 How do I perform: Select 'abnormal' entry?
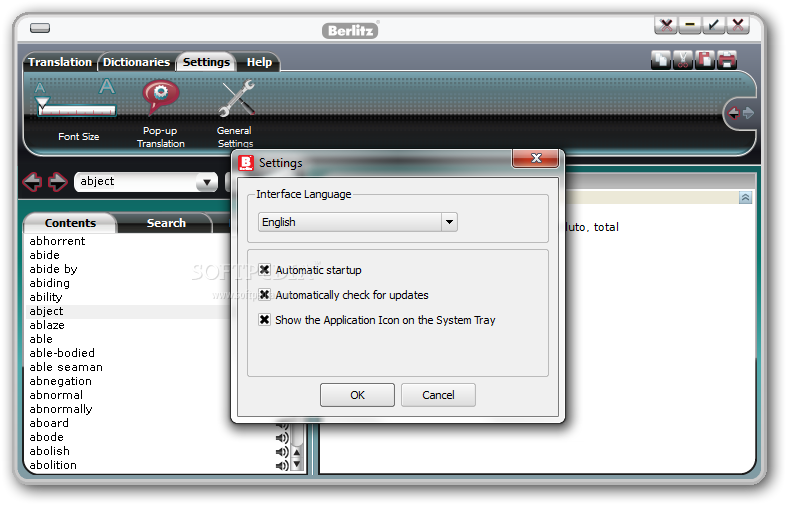tap(56, 396)
